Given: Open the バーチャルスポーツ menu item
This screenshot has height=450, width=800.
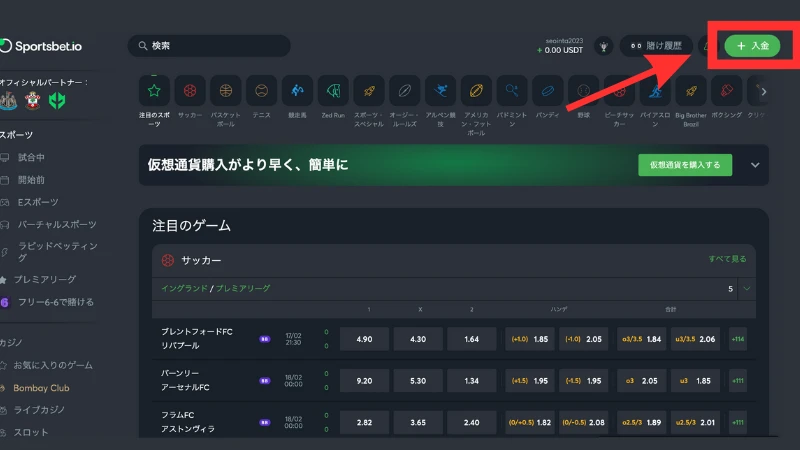Looking at the screenshot, I should pyautogui.click(x=57, y=224).
